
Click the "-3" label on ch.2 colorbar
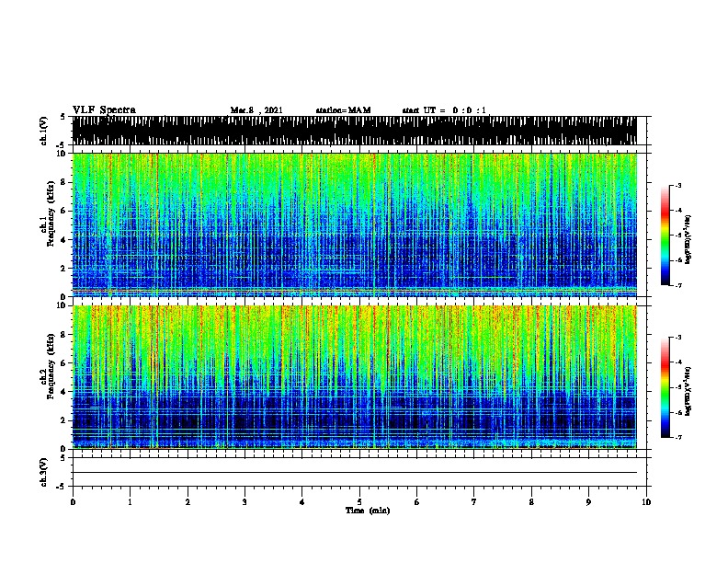point(677,338)
